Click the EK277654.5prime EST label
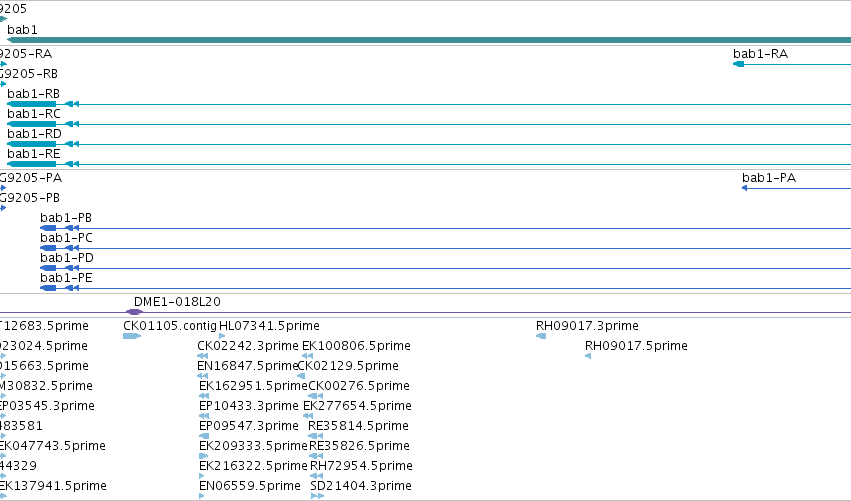851x501 pixels. click(357, 407)
